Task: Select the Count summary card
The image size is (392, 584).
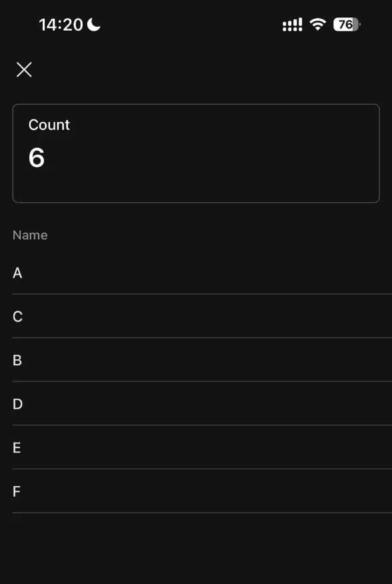Action: pyautogui.click(x=196, y=153)
